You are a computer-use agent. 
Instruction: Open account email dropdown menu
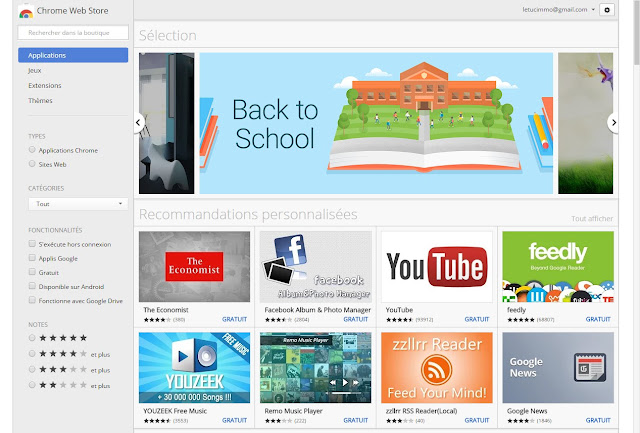coord(559,10)
